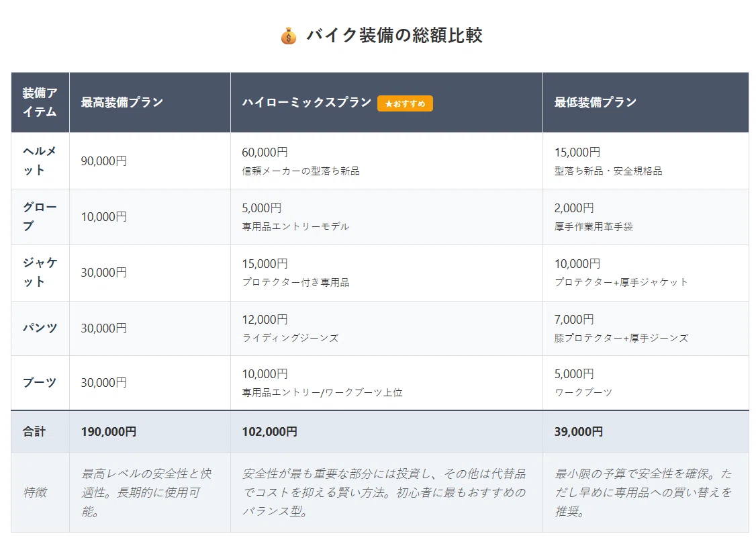Click the ハイローミックスプラン header text
Image resolution: width=756 pixels, height=540 pixels.
[x=307, y=102]
